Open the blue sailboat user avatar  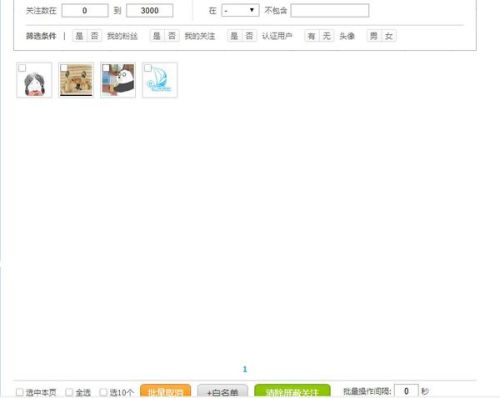click(x=160, y=80)
